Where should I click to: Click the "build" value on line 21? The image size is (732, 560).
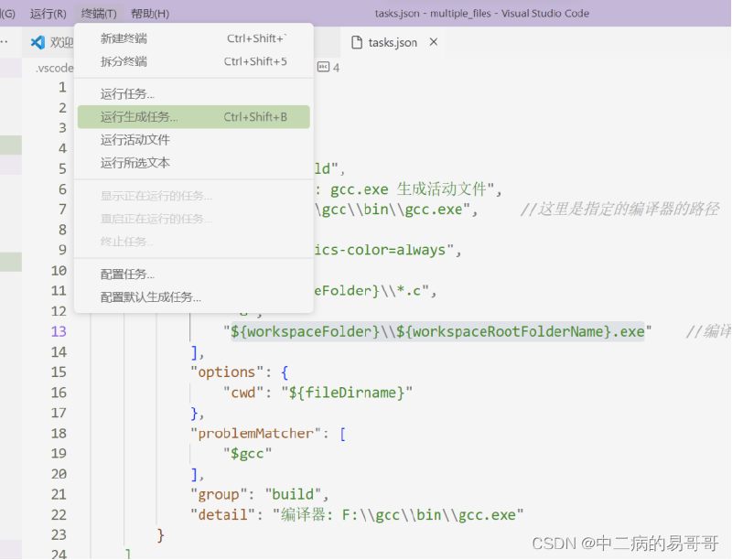click(293, 494)
